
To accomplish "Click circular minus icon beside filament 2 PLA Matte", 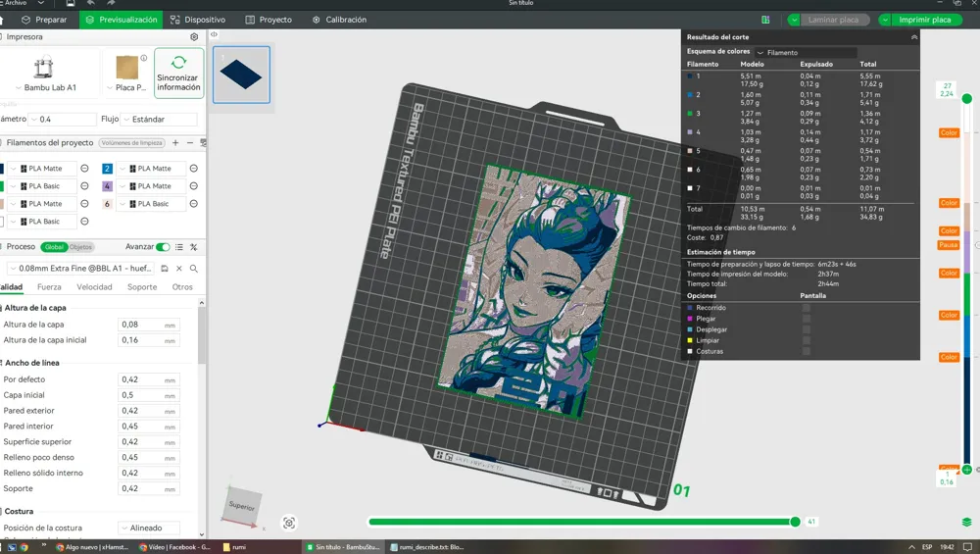I will click(x=194, y=169).
